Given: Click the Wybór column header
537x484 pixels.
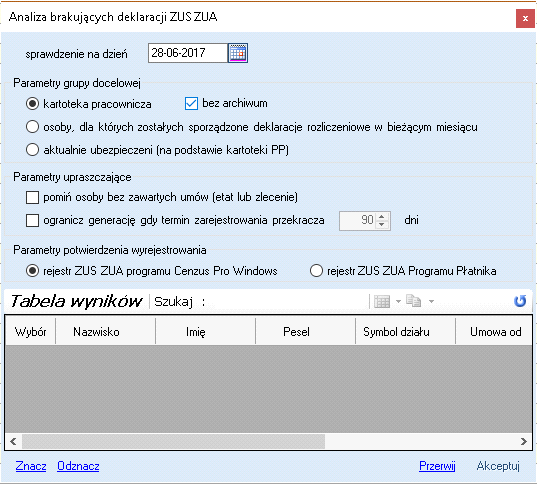Looking at the screenshot, I should click(x=30, y=331).
